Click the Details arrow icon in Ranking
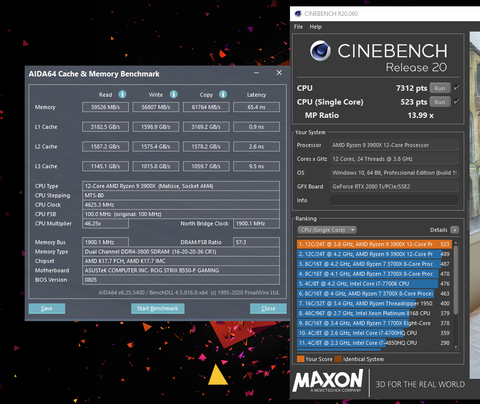The image size is (480, 404). (x=455, y=230)
